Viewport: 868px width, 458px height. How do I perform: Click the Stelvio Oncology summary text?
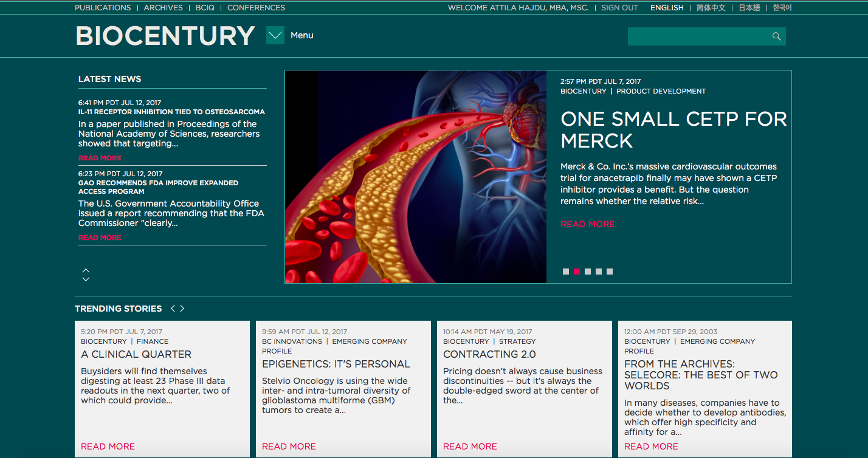pyautogui.click(x=336, y=395)
